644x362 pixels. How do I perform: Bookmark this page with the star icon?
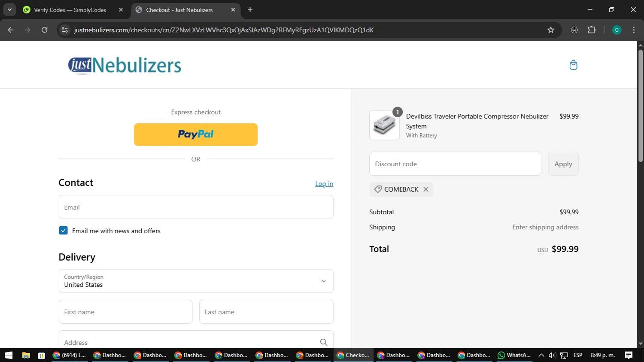(x=551, y=30)
